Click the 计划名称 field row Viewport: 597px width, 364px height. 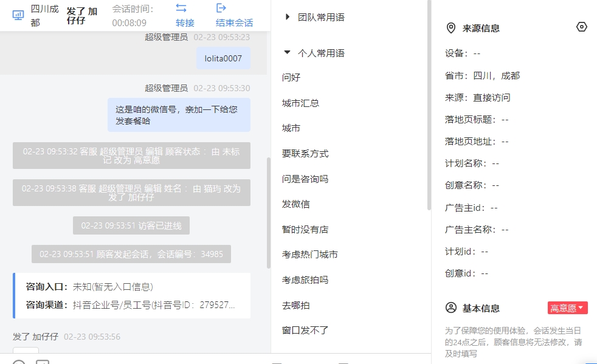472,163
